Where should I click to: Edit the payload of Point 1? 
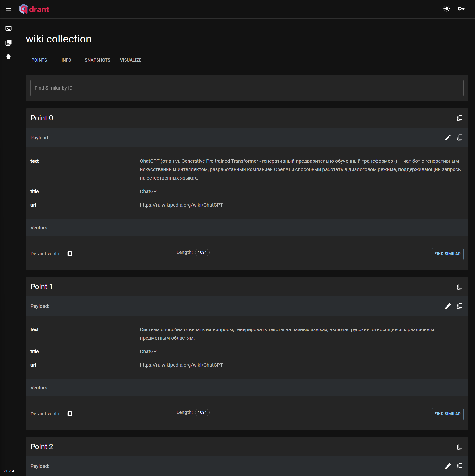click(448, 306)
